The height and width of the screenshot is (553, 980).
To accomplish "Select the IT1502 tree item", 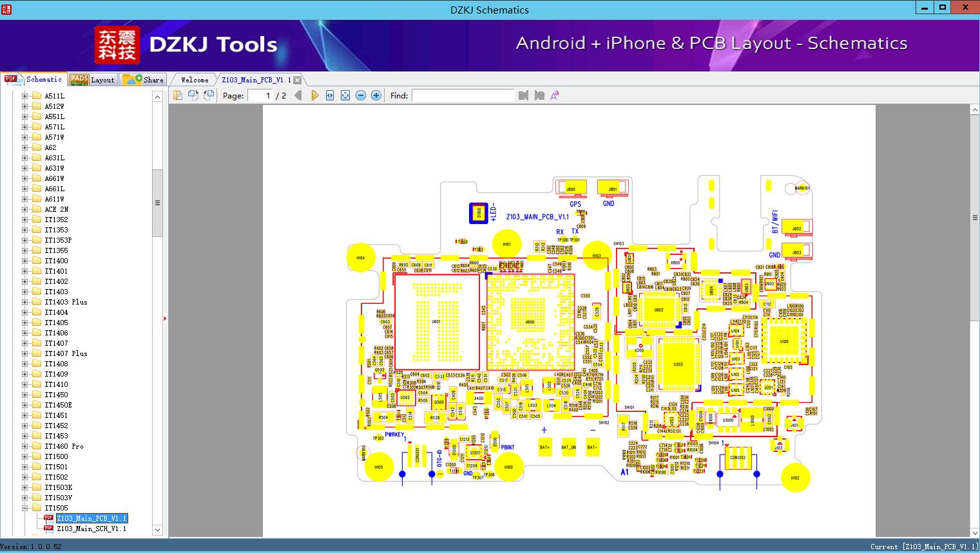I will click(56, 477).
